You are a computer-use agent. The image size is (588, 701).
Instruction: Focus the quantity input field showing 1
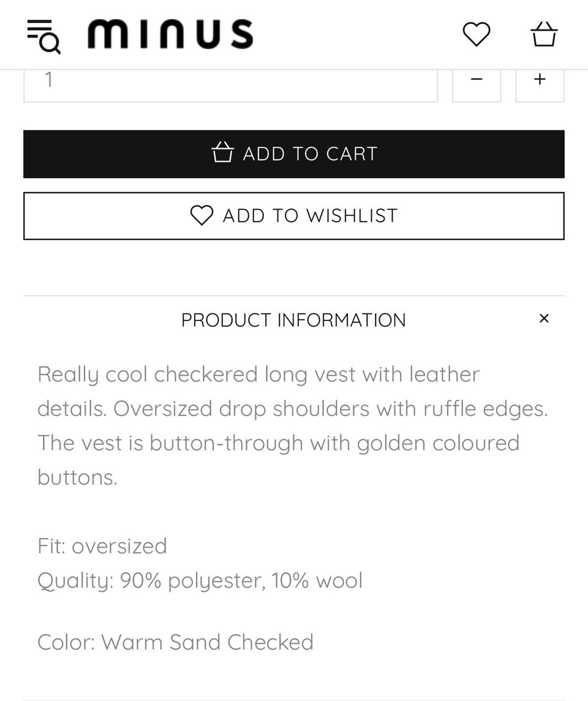click(x=230, y=85)
